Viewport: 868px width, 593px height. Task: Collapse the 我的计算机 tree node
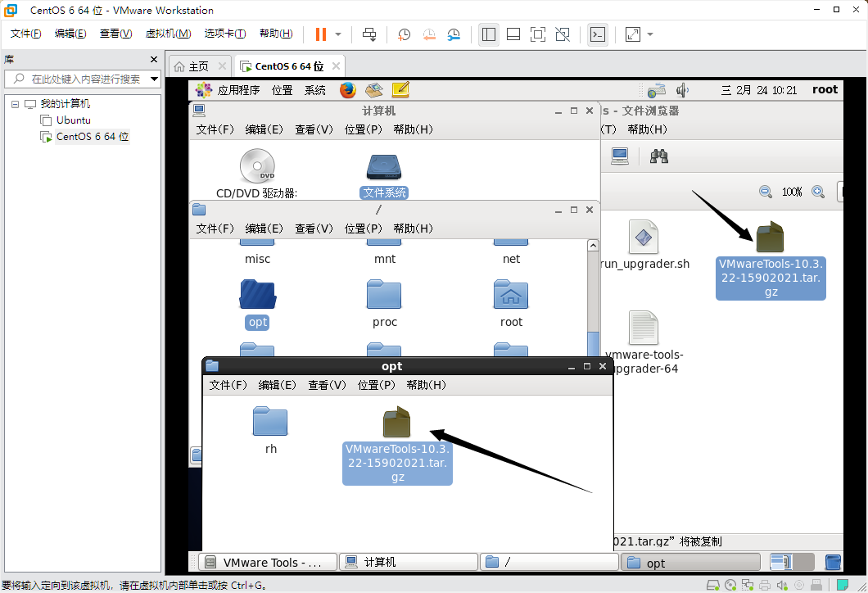click(15, 104)
